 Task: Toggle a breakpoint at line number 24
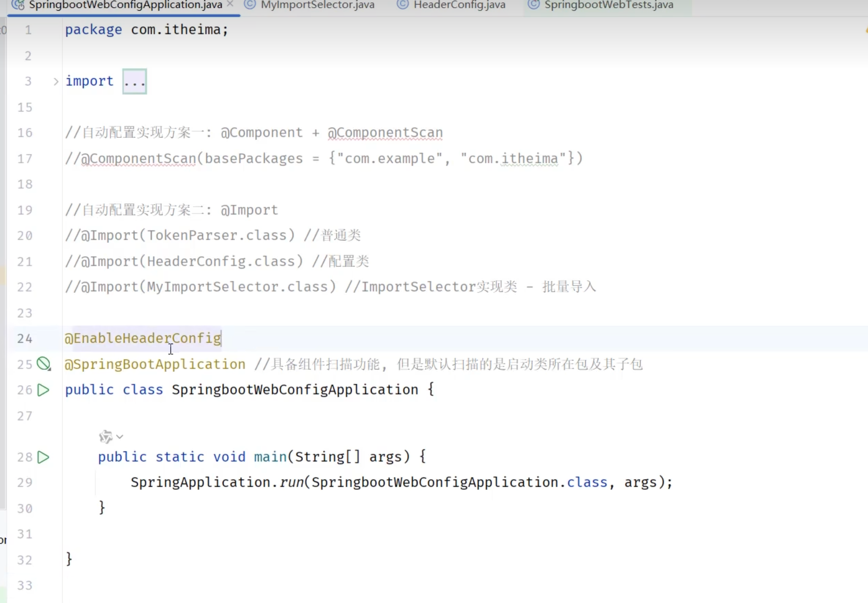point(25,339)
